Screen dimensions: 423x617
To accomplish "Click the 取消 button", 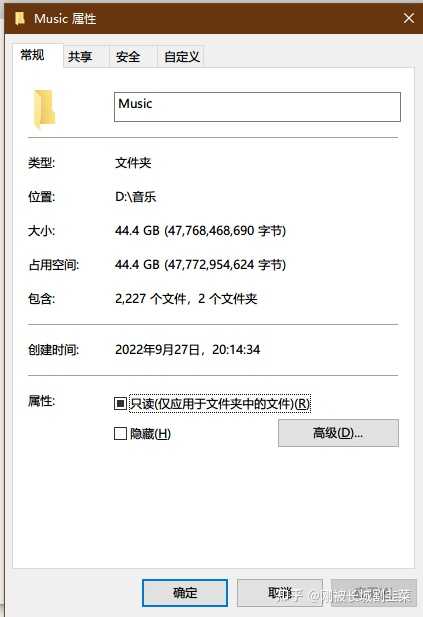I will pyautogui.click(x=280, y=593).
